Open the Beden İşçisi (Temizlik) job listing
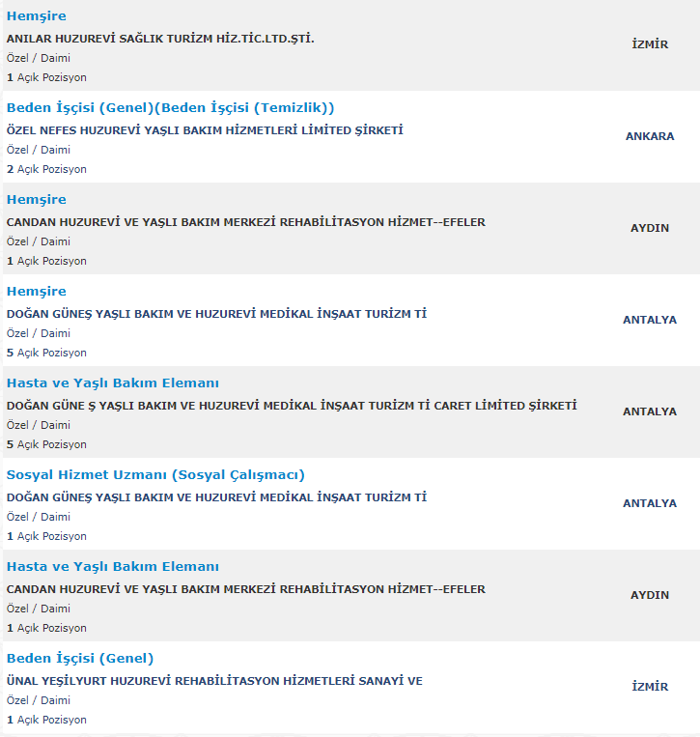The height and width of the screenshot is (737, 700). point(170,107)
